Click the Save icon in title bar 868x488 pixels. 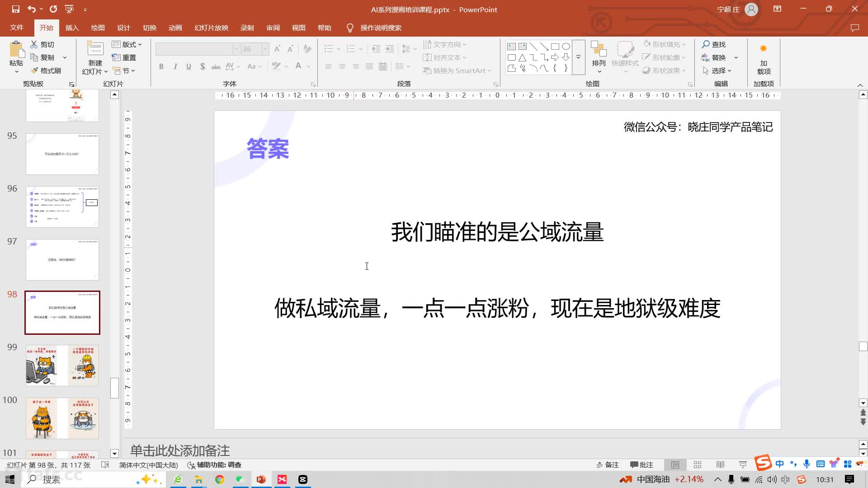point(15,9)
